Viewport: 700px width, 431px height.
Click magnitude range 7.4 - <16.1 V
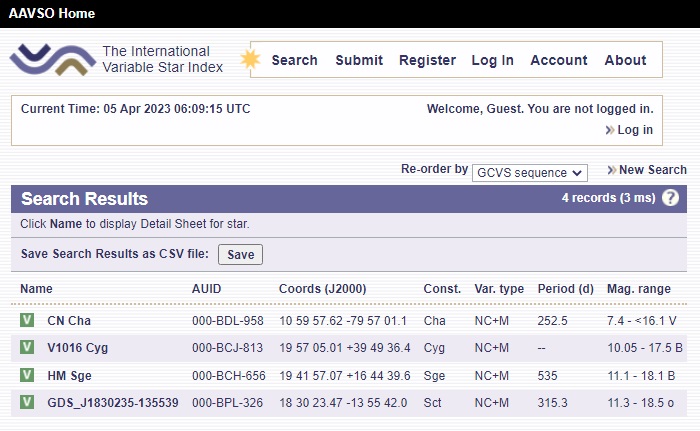click(642, 321)
